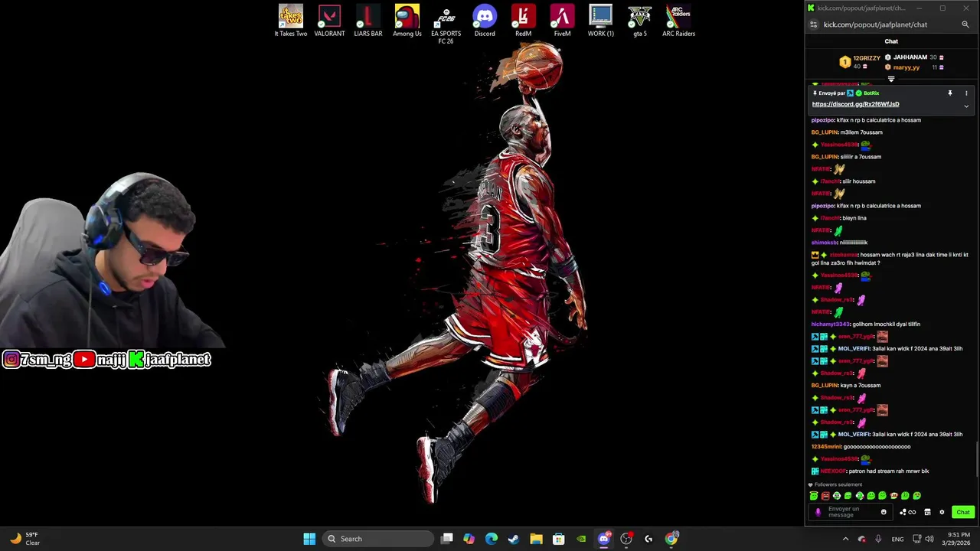Click the emoji picker in message box

click(884, 512)
